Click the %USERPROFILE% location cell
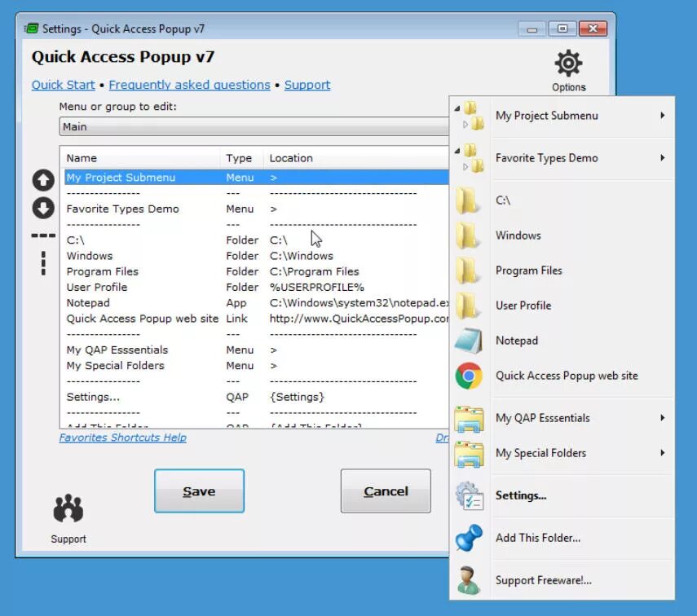This screenshot has width=697, height=616. coord(316,287)
